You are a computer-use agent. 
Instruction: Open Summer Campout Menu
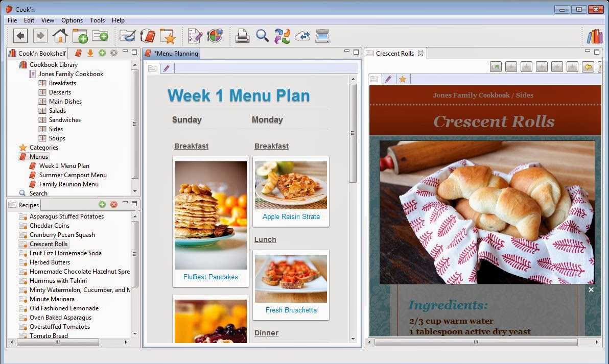[73, 175]
